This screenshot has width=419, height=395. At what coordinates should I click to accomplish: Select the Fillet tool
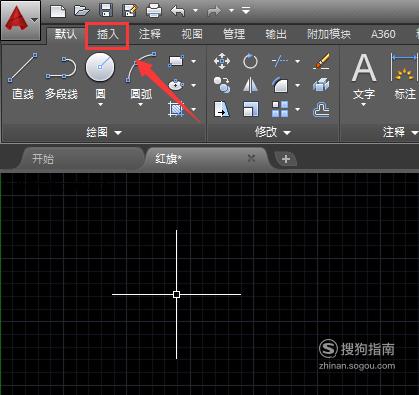[280, 85]
